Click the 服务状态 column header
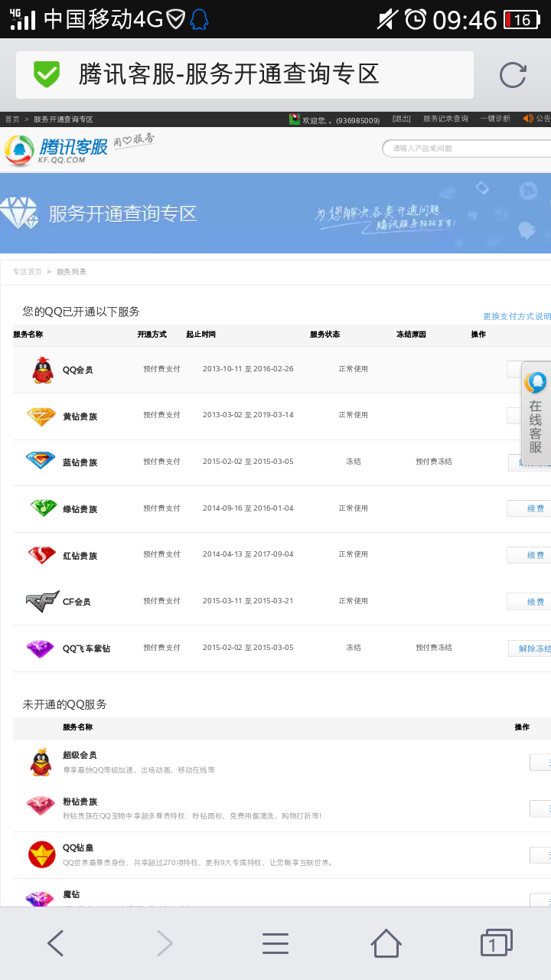 324,335
